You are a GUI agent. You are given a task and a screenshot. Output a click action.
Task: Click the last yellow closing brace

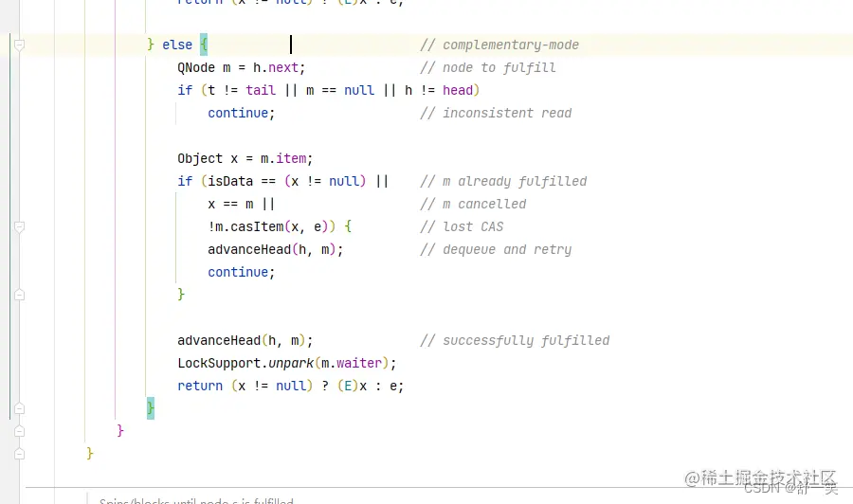click(90, 454)
